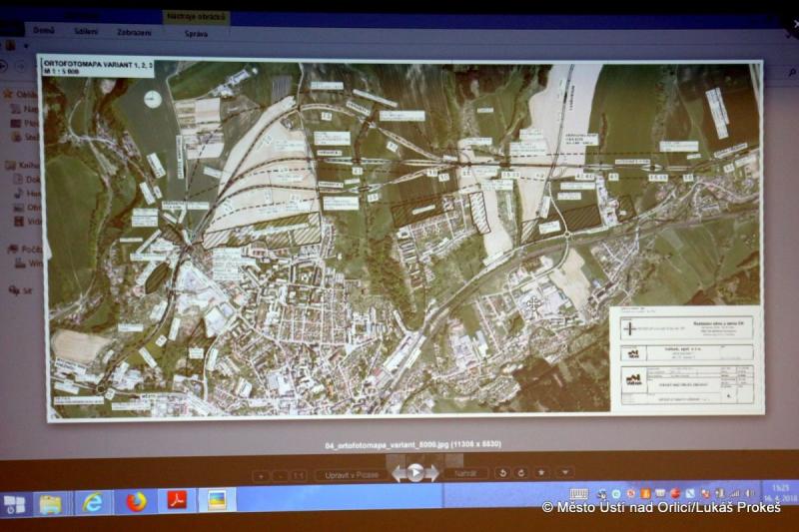
Task: Click the 'Upravit v Picase' button
Action: [353, 475]
